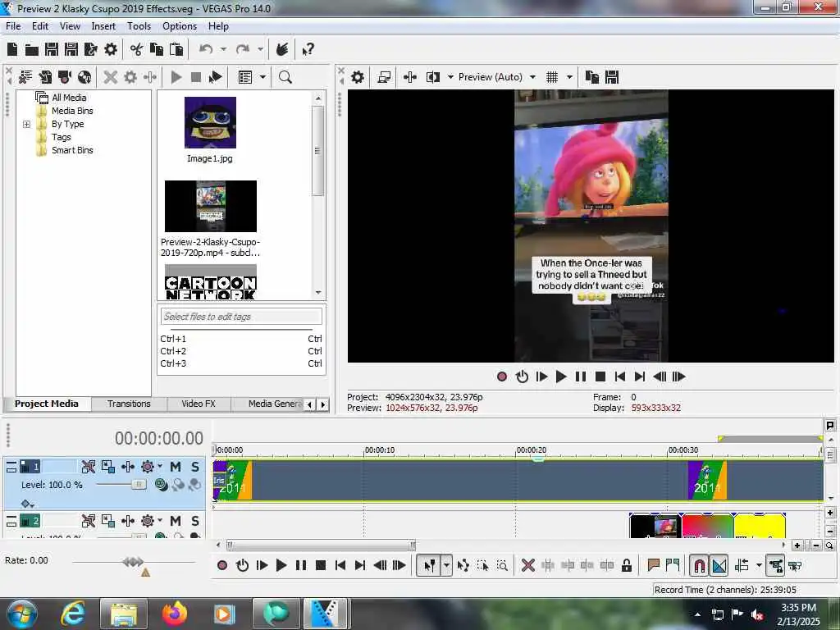Expand the By Type tree node
The width and height of the screenshot is (840, 630).
pos(27,125)
